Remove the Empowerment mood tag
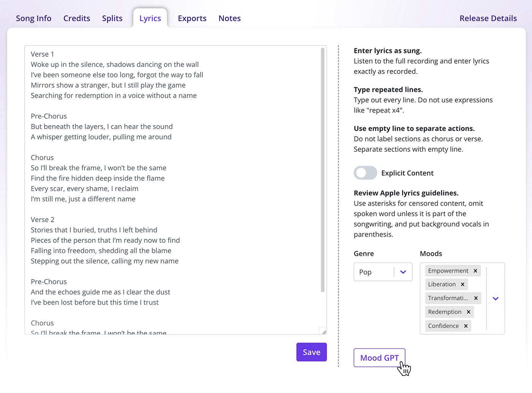 point(475,271)
